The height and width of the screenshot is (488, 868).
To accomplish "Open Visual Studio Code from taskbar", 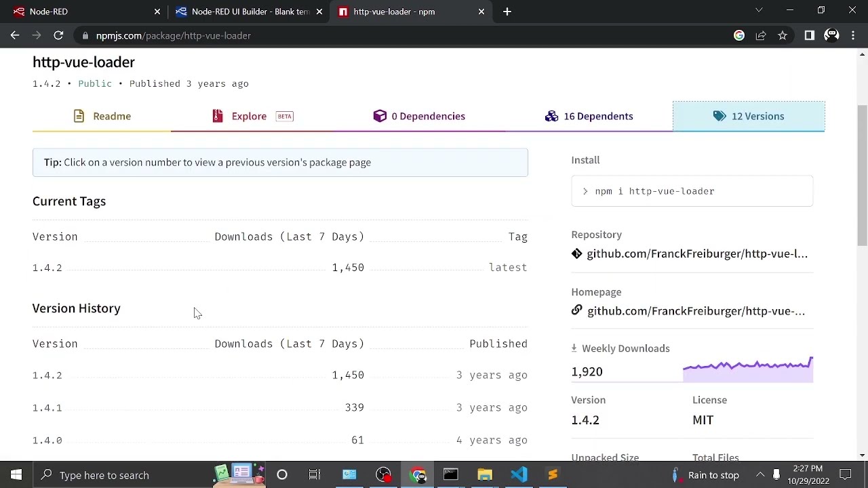I will coord(519,474).
